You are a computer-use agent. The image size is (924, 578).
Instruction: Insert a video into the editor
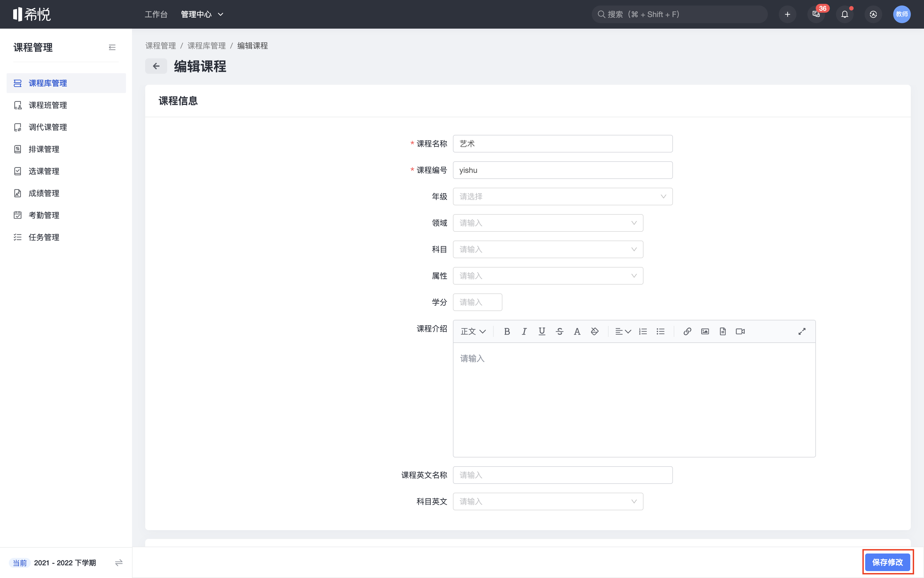pos(740,331)
